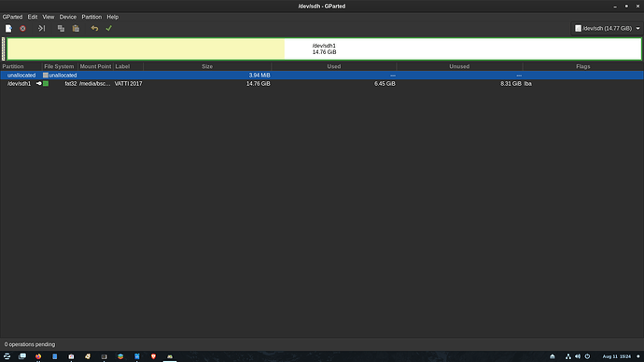The image size is (644, 362).
Task: Click the gray unallocated file system square
Action: click(46, 76)
